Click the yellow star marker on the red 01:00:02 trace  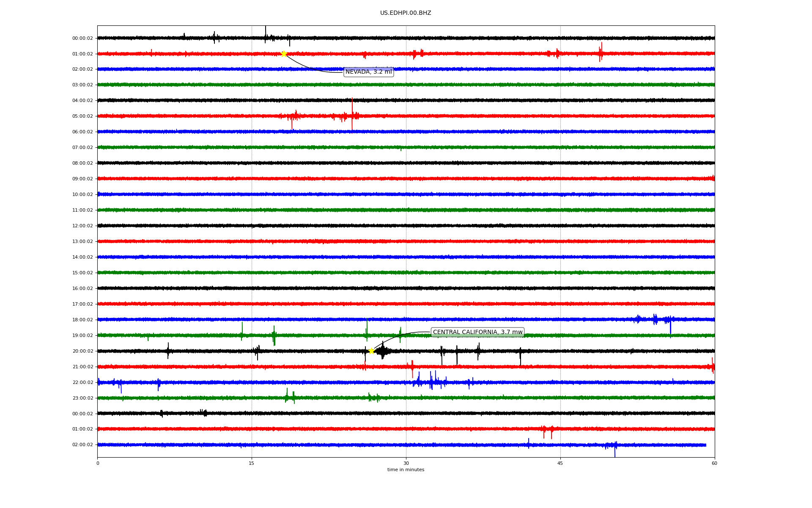coord(284,54)
